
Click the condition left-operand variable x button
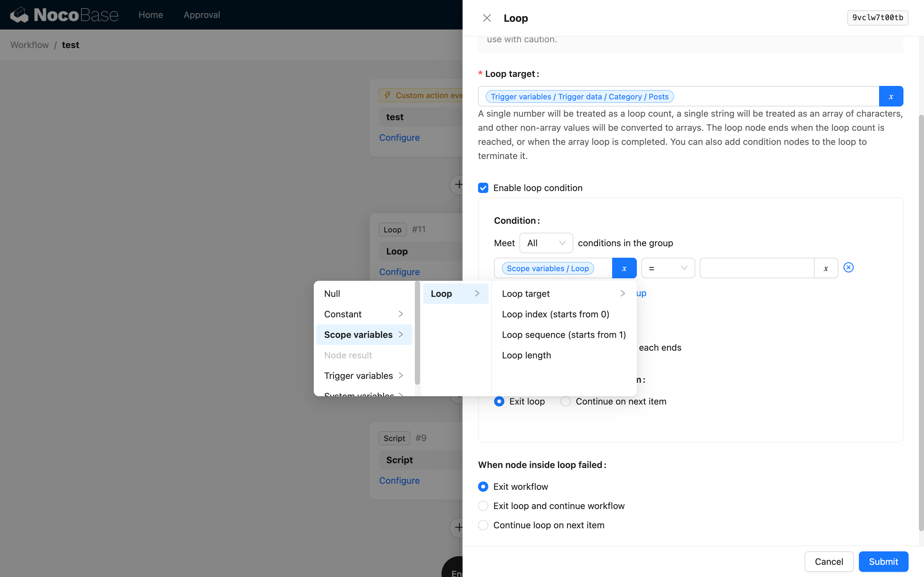[624, 268]
